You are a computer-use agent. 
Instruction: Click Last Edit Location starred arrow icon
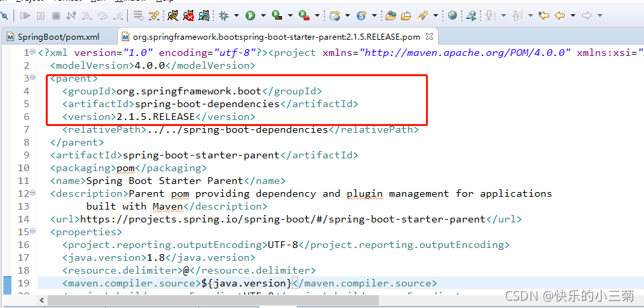[544, 16]
